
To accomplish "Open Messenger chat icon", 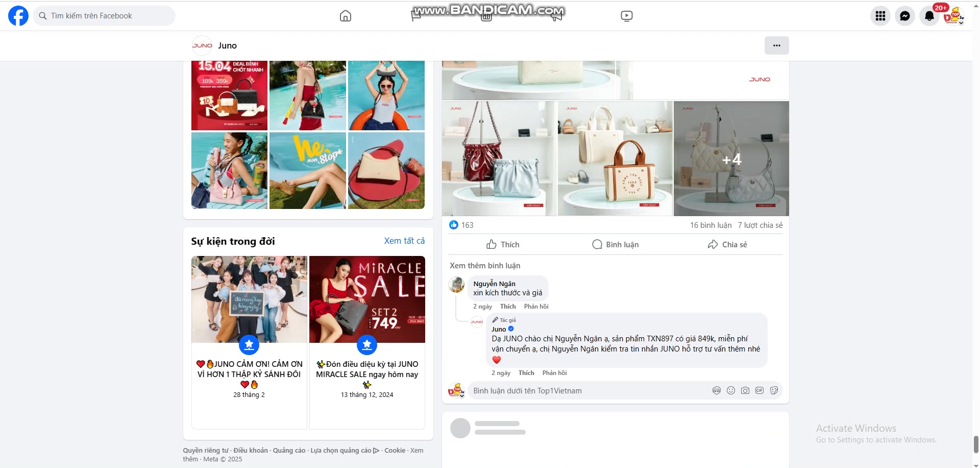I will pyautogui.click(x=905, y=16).
